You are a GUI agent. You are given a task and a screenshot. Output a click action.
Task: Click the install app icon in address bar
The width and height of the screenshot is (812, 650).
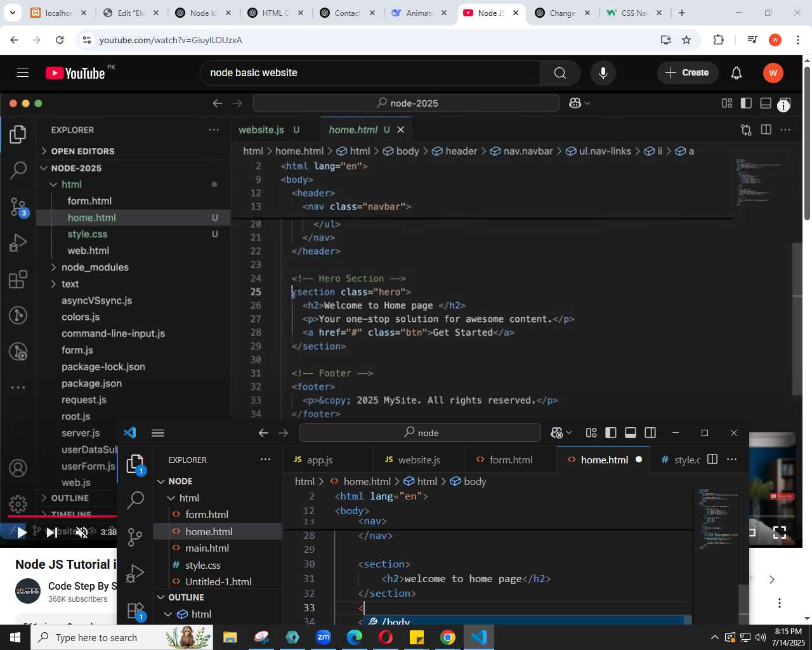tap(665, 40)
